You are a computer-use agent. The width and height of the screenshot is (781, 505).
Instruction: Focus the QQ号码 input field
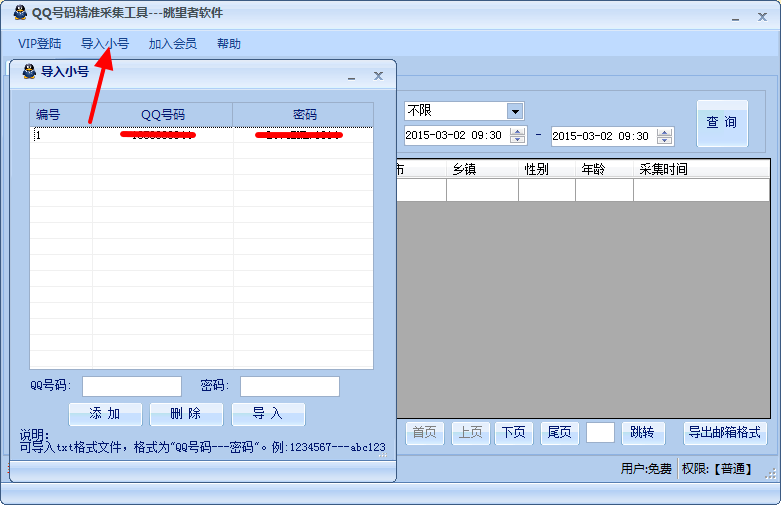point(132,386)
